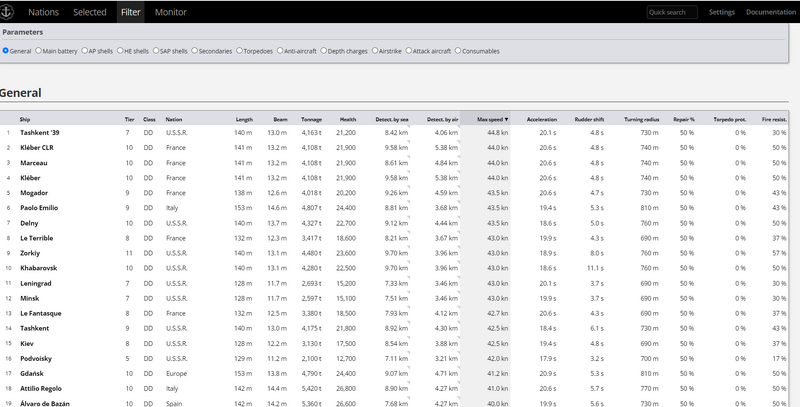
Task: Click Khabarovsk's 11.1 s rudder shift
Action: point(595,268)
